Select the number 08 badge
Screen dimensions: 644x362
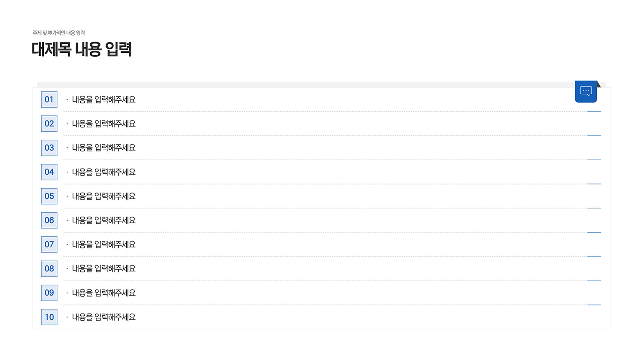click(x=49, y=268)
